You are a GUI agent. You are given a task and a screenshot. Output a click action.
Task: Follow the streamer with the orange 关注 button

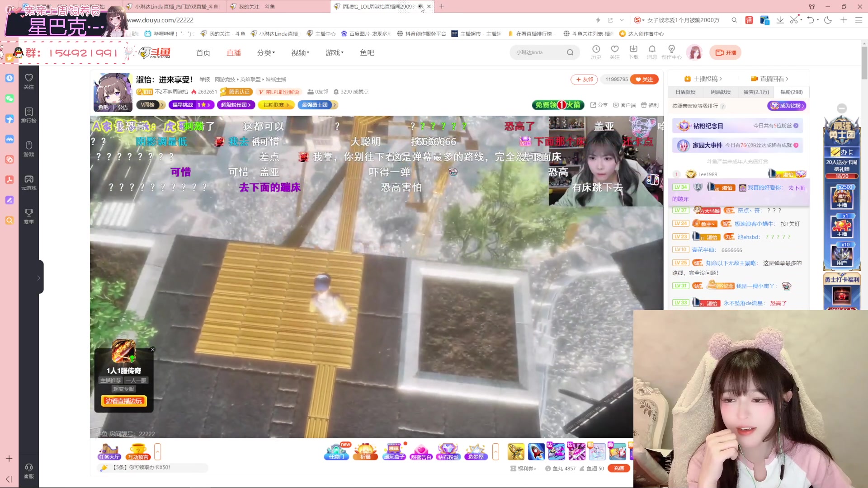coord(644,80)
